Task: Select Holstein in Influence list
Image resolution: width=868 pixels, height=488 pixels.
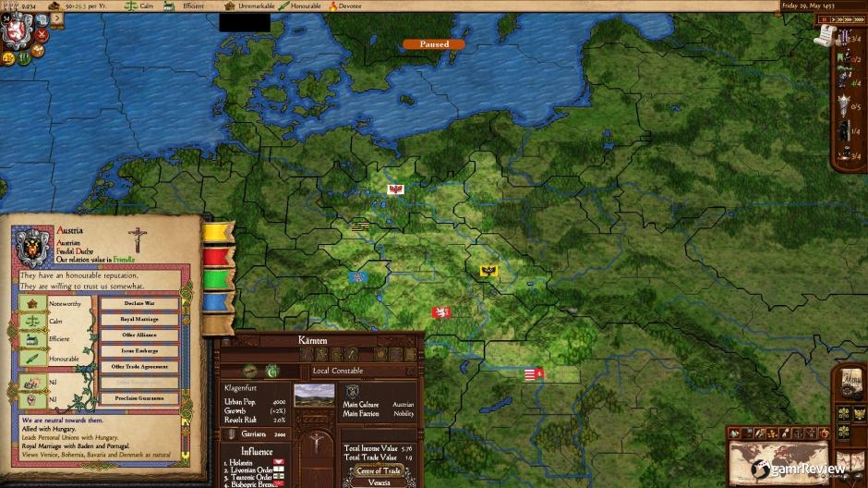Action: point(254,462)
